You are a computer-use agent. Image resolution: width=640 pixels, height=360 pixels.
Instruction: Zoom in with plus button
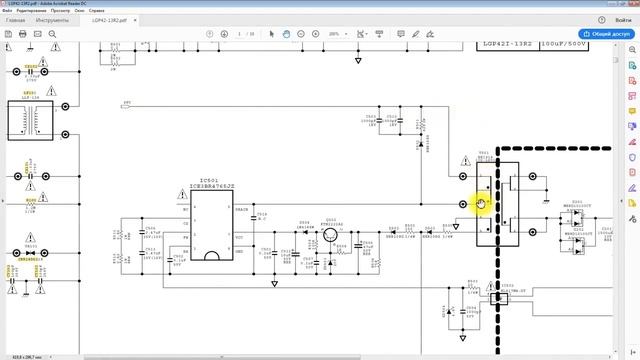coord(316,34)
